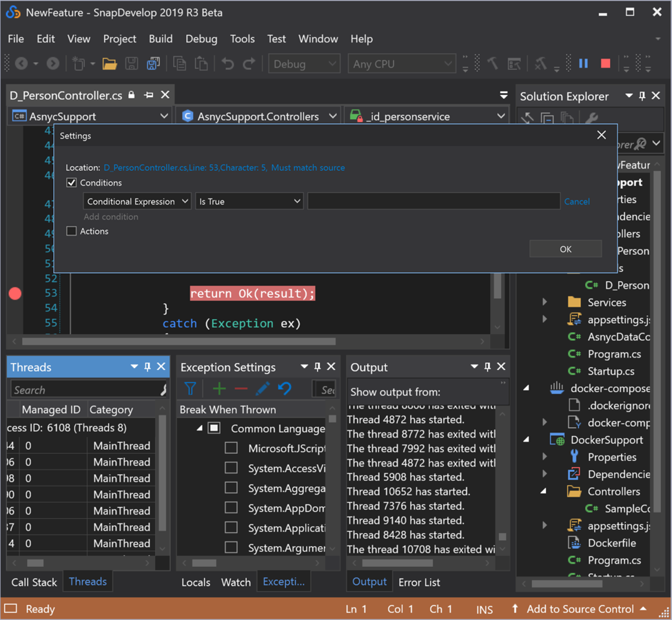
Task: Click Add to Source Control in status bar
Action: pyautogui.click(x=580, y=609)
